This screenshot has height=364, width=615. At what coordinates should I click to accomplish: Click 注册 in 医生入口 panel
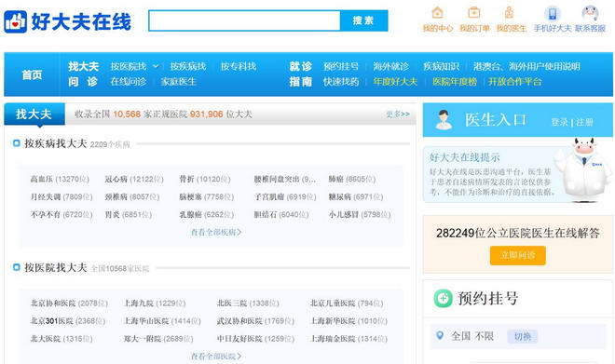584,122
